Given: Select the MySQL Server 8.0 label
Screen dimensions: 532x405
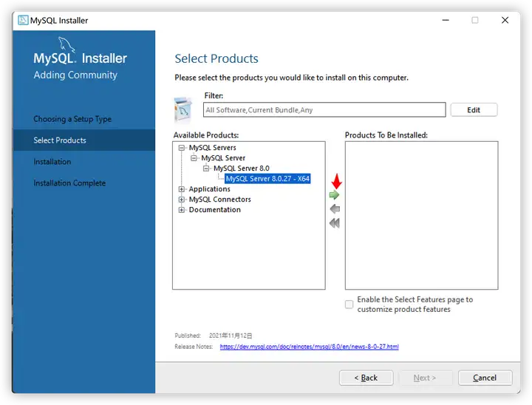Looking at the screenshot, I should (241, 169).
